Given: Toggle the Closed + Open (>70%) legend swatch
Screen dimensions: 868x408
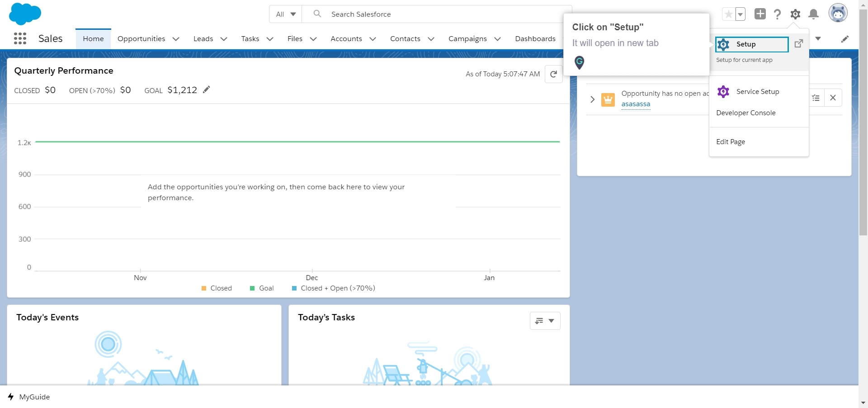Looking at the screenshot, I should pos(294,288).
